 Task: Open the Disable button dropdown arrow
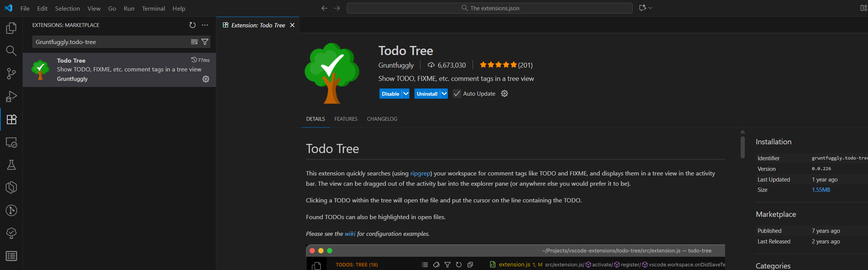406,94
